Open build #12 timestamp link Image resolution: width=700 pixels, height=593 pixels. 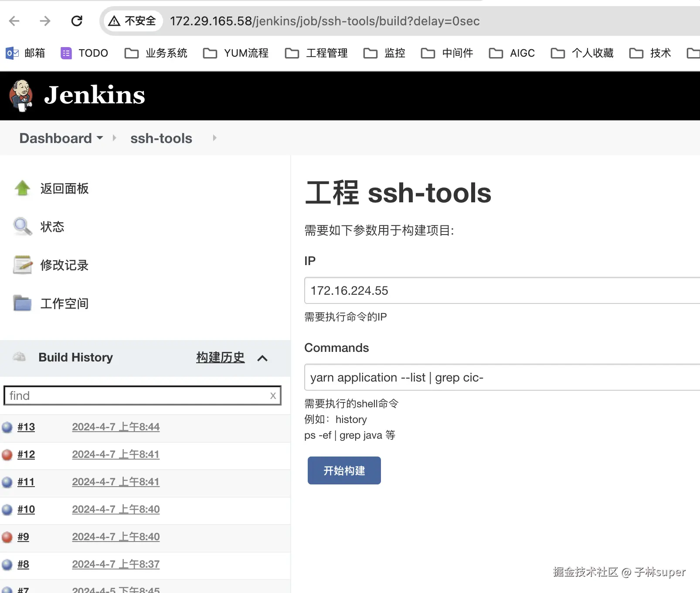(116, 454)
